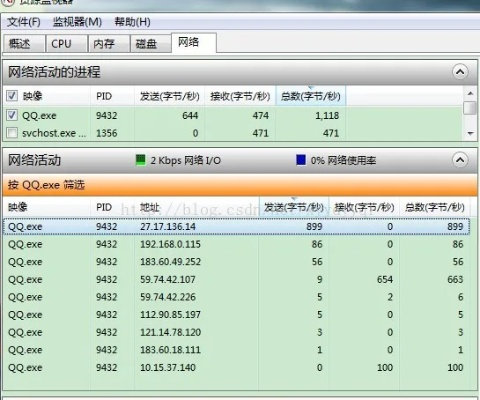Select the row with address 183.60.49.252
The height and width of the screenshot is (400, 480).
coord(236,262)
